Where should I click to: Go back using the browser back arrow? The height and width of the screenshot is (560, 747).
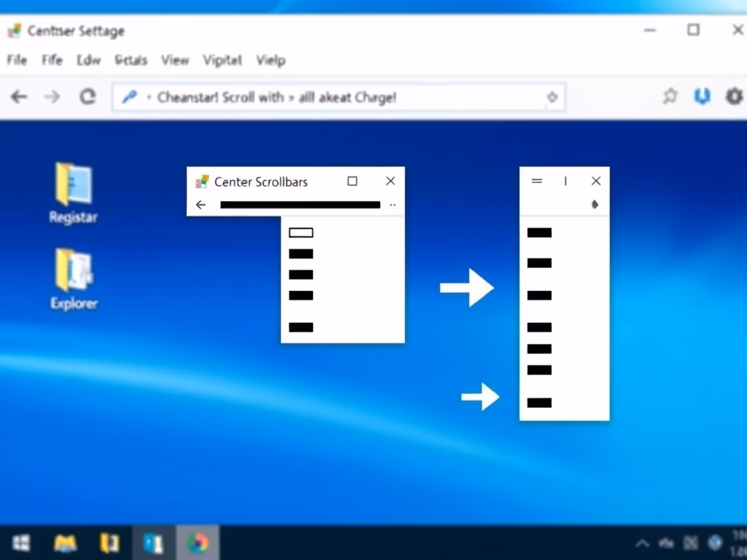pos(19,97)
